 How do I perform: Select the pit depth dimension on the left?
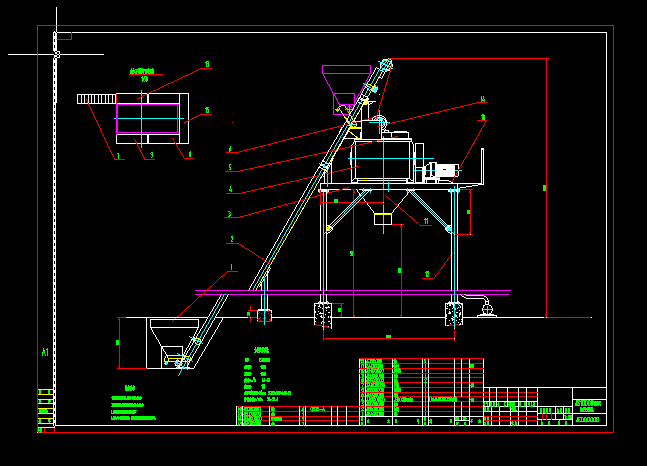pyautogui.click(x=119, y=343)
